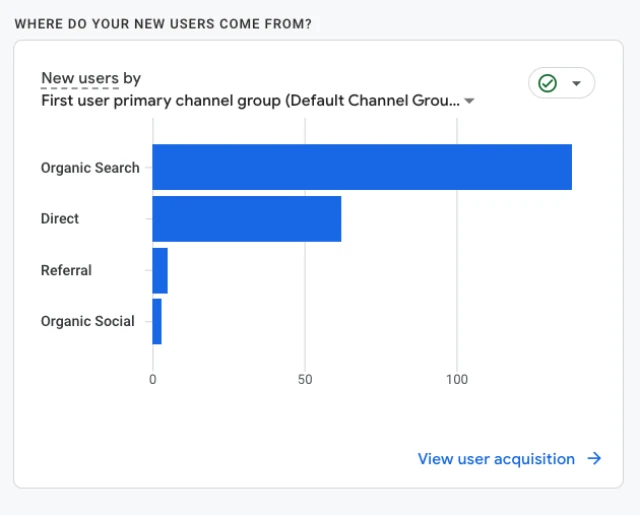The height and width of the screenshot is (515, 640).
Task: Click the Organic Search row label
Action: [x=90, y=168]
